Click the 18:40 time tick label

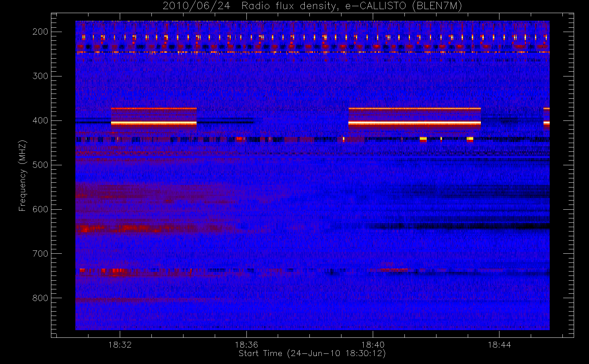373,345
